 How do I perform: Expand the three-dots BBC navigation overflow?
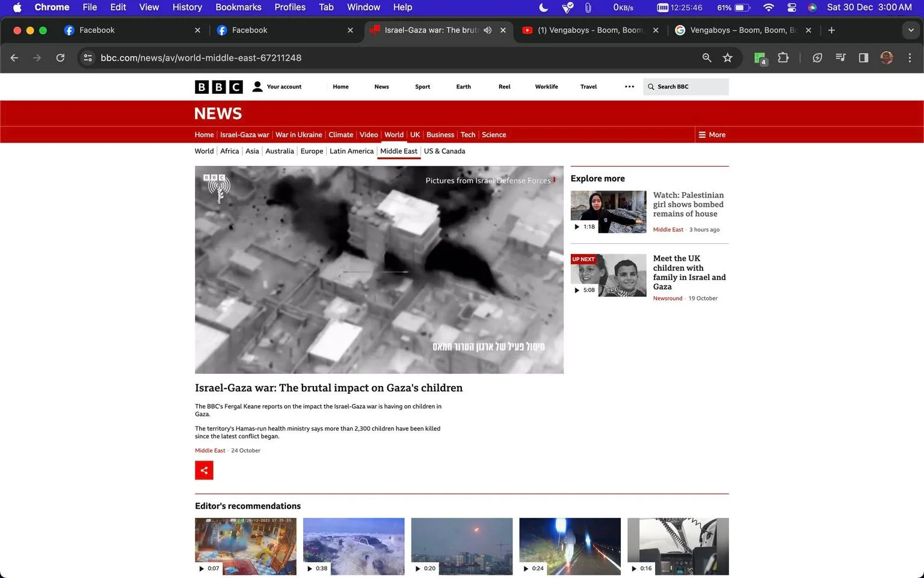pyautogui.click(x=629, y=87)
